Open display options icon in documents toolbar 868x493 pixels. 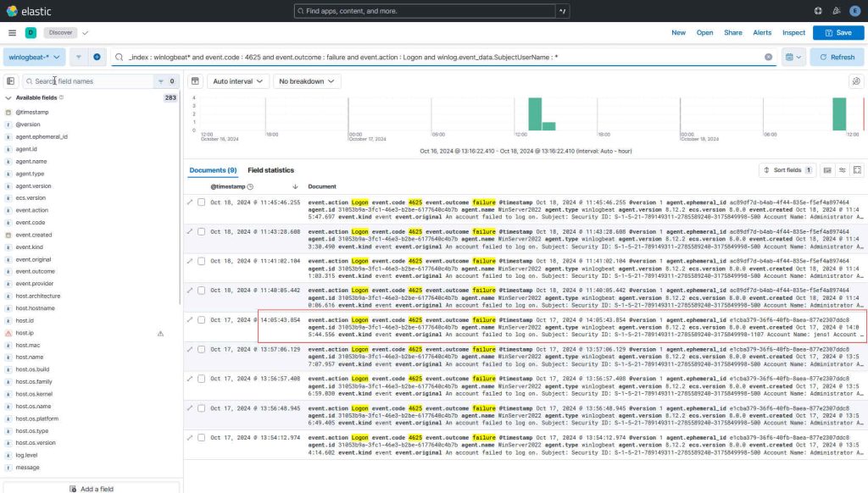tap(841, 169)
